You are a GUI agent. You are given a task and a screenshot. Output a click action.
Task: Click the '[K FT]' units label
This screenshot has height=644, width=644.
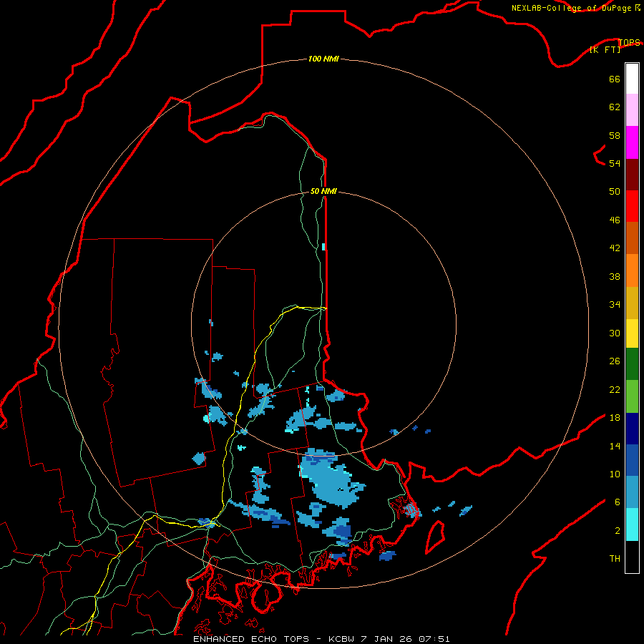click(x=605, y=49)
